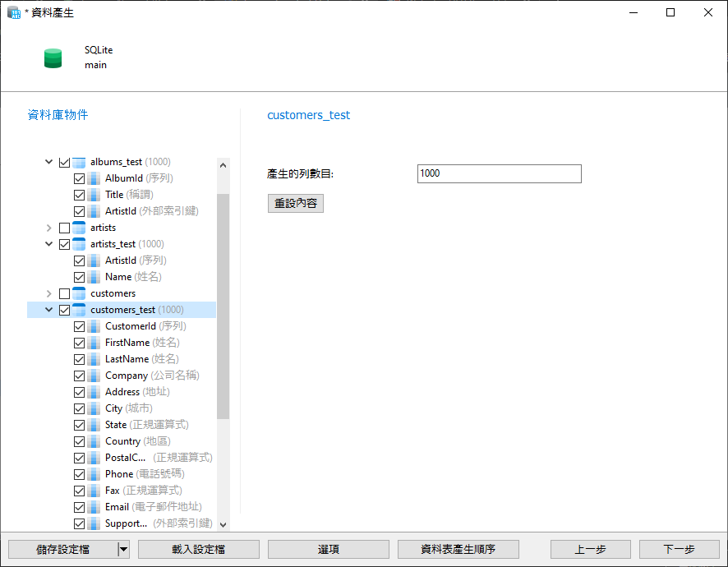Select the Email column icon
This screenshot has height=567, width=728.
pyautogui.click(x=94, y=507)
